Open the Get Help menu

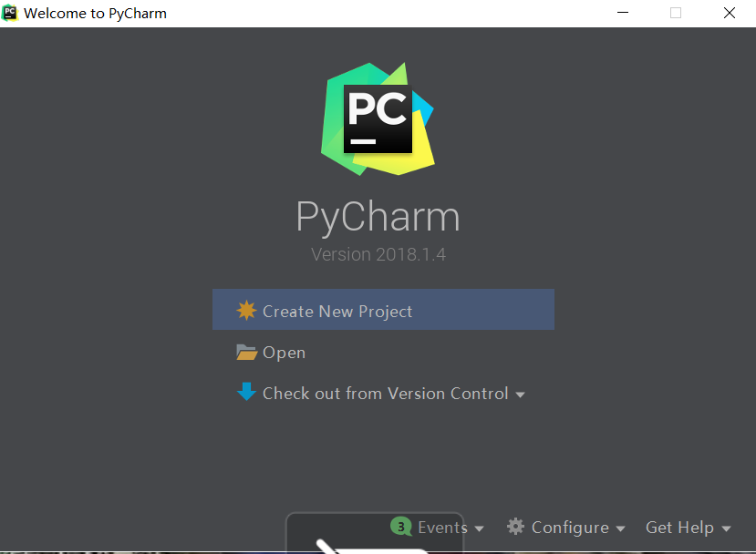[x=689, y=527]
